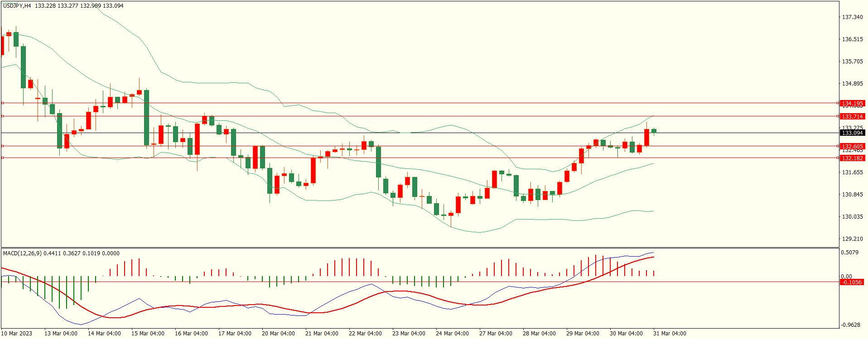Click the USDJPY,H4 chart title text

17,6
